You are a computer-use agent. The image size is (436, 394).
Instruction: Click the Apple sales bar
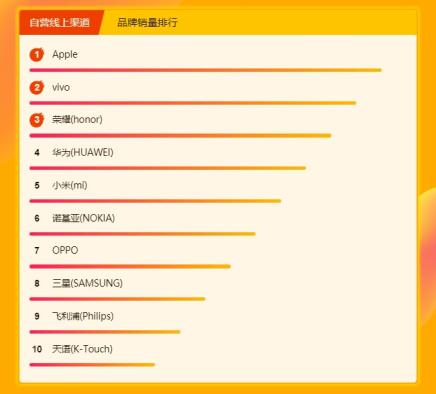[205, 70]
